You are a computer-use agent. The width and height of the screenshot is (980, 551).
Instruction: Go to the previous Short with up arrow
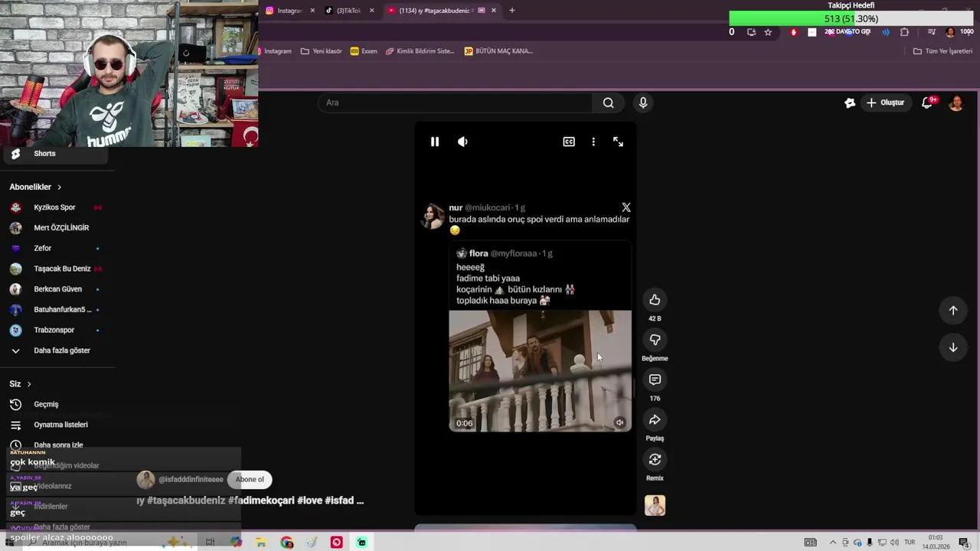(953, 310)
